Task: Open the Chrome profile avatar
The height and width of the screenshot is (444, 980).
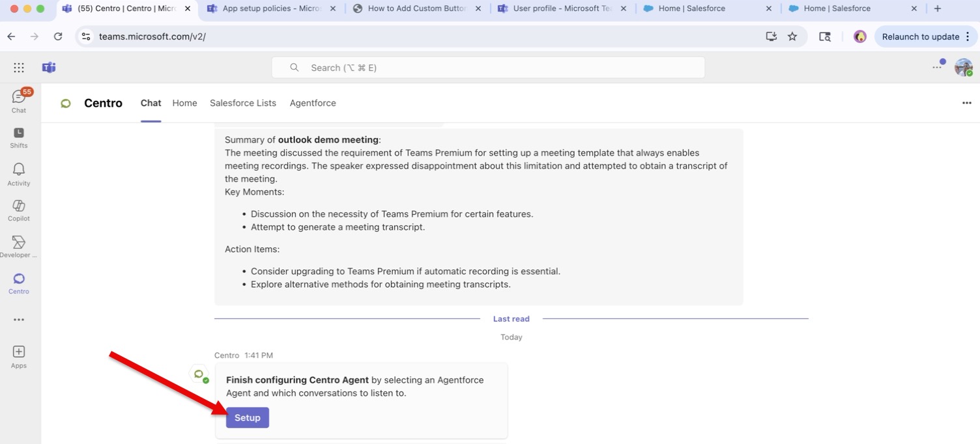Action: pos(860,36)
